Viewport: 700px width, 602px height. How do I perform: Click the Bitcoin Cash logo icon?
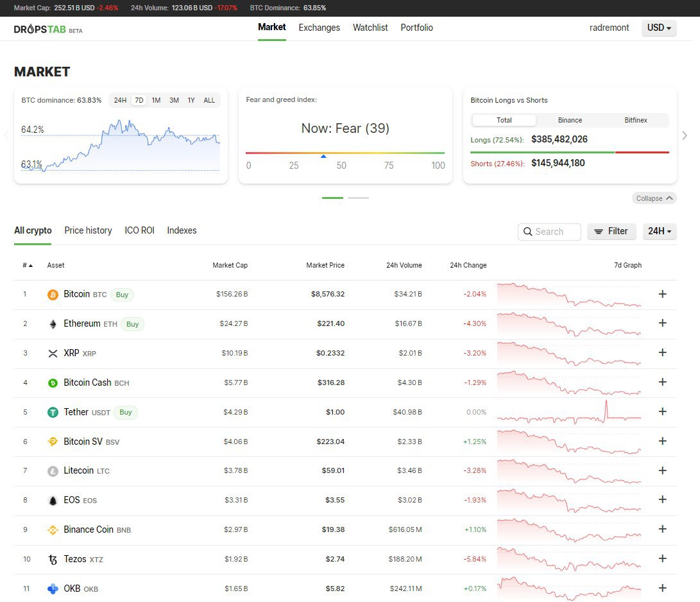(x=53, y=383)
